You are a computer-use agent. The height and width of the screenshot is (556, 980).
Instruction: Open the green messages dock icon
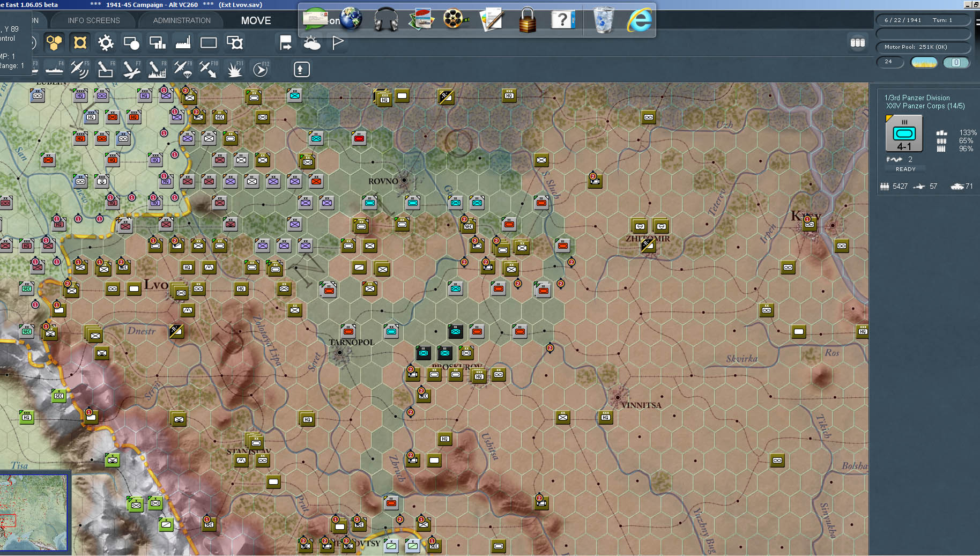tap(316, 19)
